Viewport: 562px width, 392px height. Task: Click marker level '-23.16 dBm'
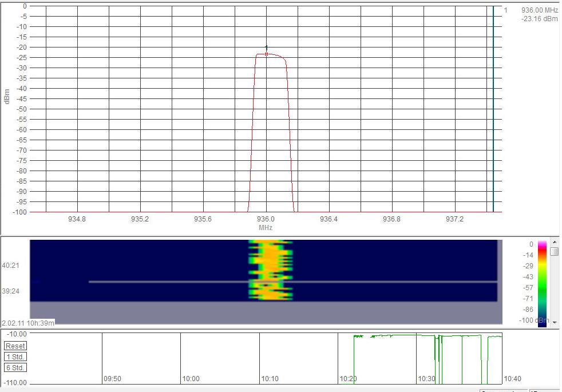point(540,19)
